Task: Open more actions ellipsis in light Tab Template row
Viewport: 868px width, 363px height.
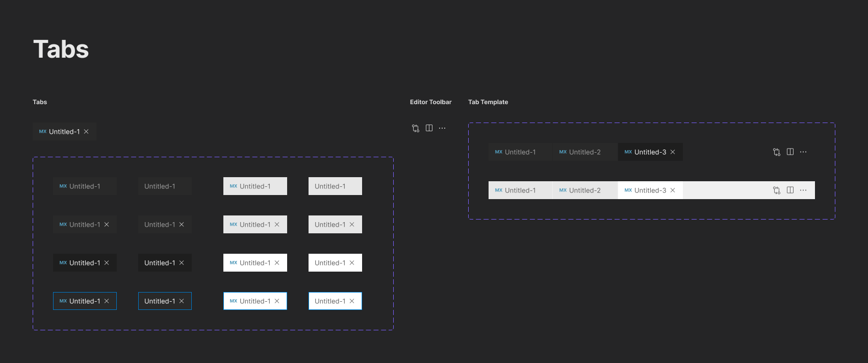Action: [803, 190]
